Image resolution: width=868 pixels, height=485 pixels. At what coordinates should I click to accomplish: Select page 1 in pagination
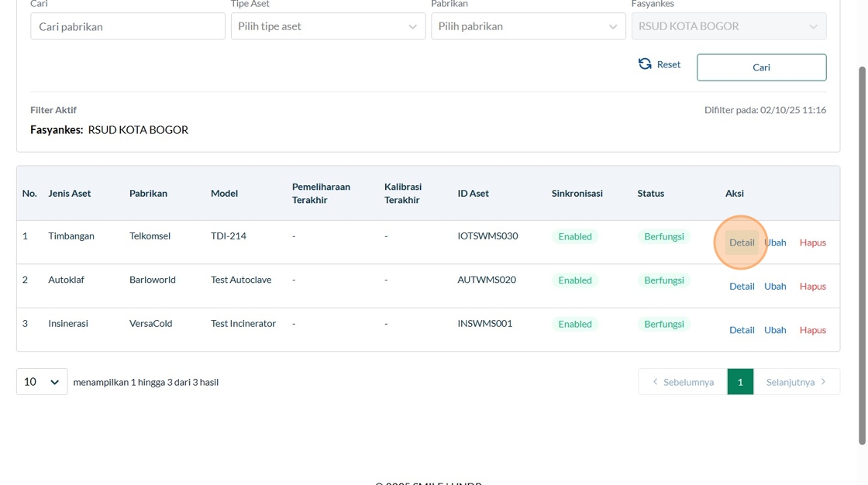740,382
